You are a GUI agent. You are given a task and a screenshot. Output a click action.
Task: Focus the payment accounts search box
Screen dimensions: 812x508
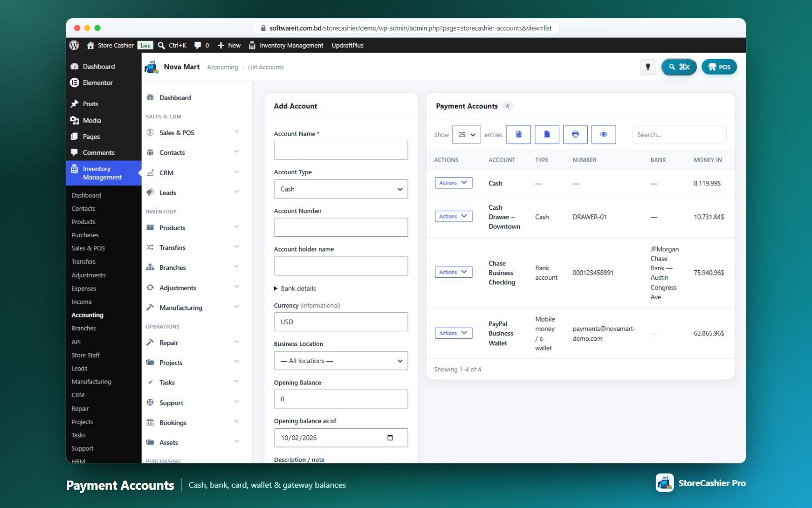click(679, 135)
